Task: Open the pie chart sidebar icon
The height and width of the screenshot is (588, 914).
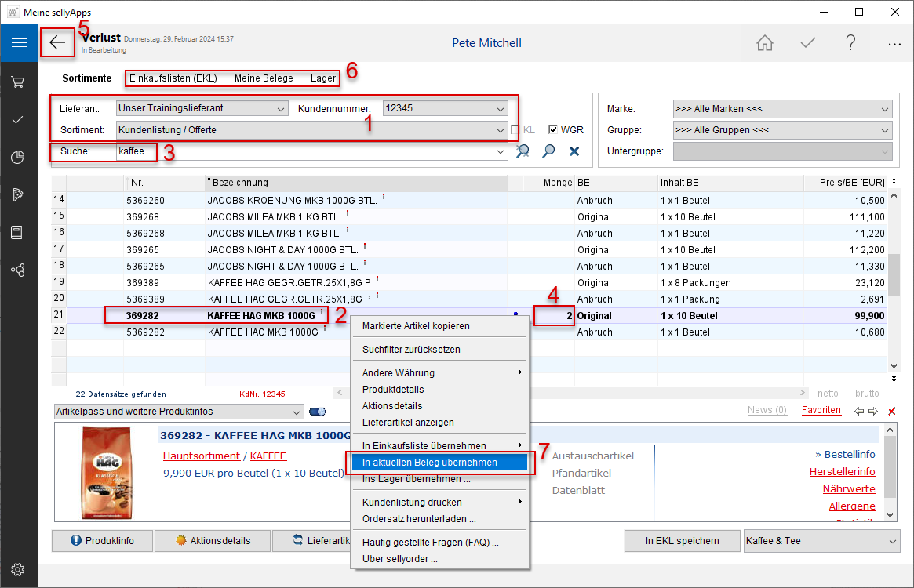Action: tap(19, 157)
